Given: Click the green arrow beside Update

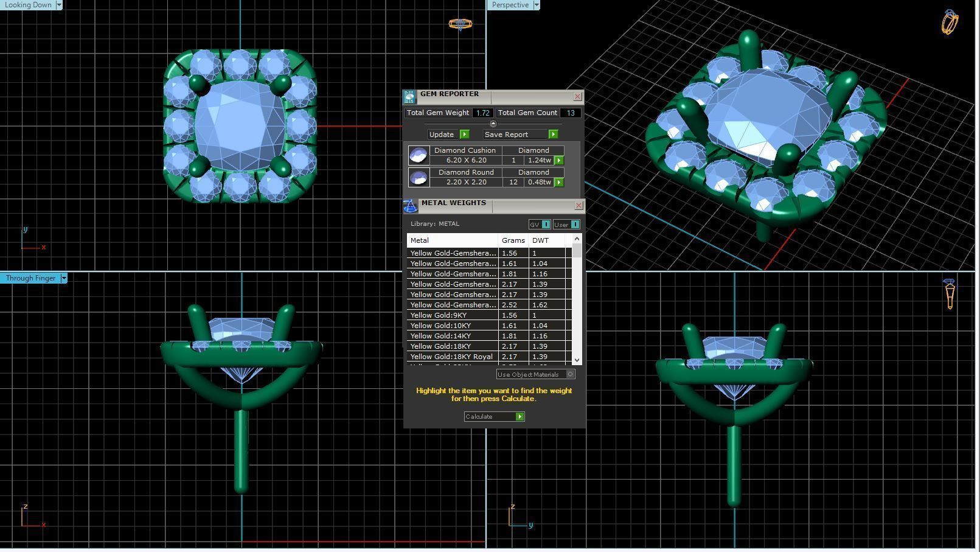Looking at the screenshot, I should pos(465,134).
